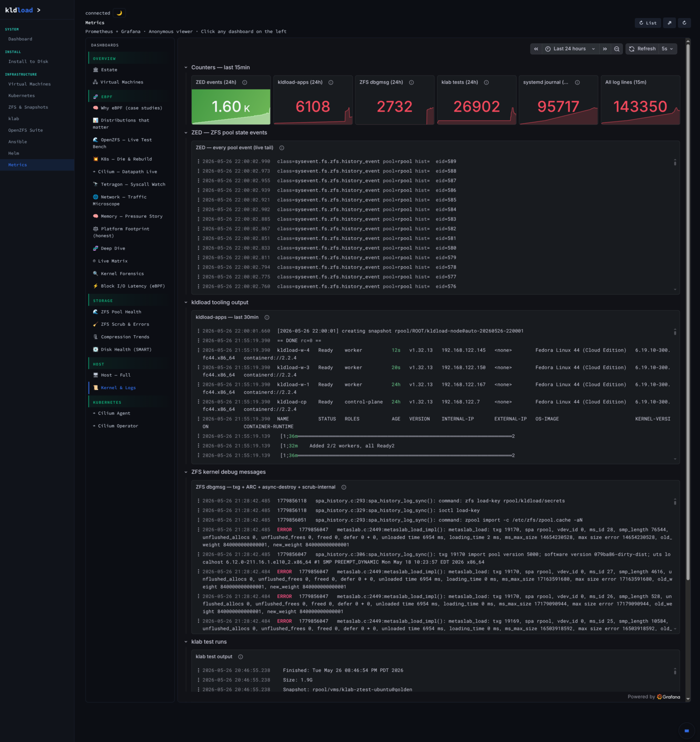The height and width of the screenshot is (742, 700).
Task: Show info for klab tests (24h) panel
Action: [486, 83]
